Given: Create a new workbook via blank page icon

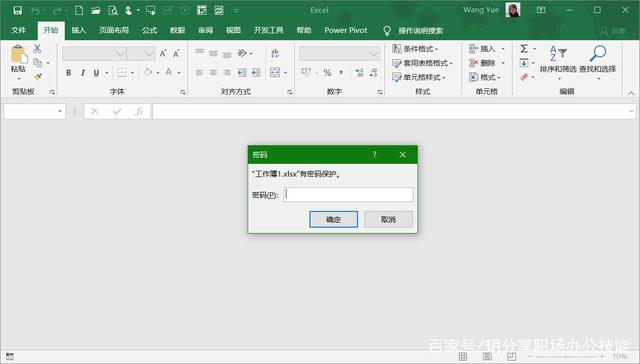Looking at the screenshot, I should pos(79,10).
